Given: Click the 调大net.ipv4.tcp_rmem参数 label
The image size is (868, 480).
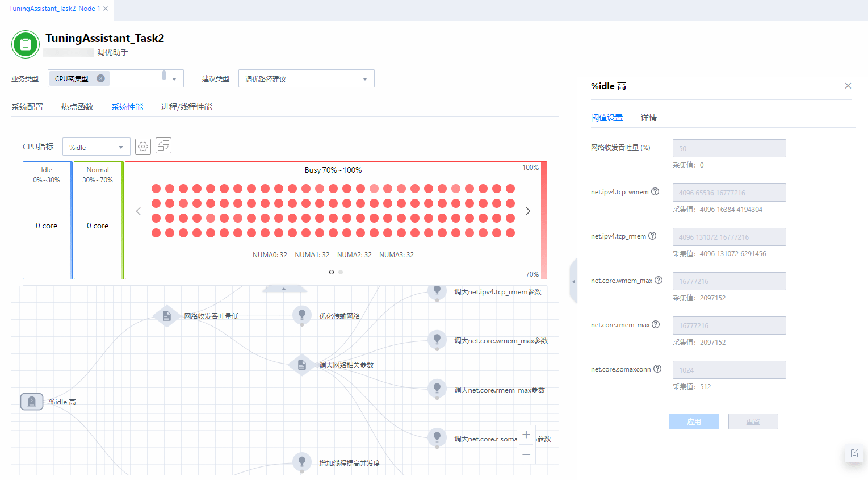Looking at the screenshot, I should (x=498, y=291).
